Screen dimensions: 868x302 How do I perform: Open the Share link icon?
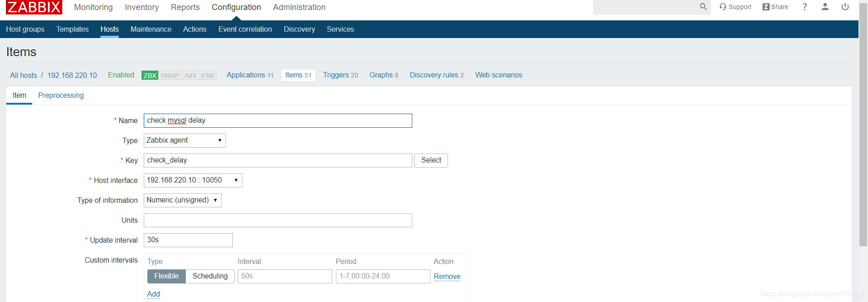(x=775, y=7)
